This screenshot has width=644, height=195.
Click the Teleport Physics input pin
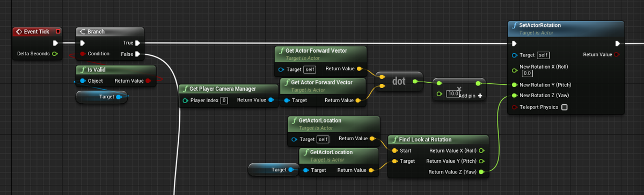point(515,107)
